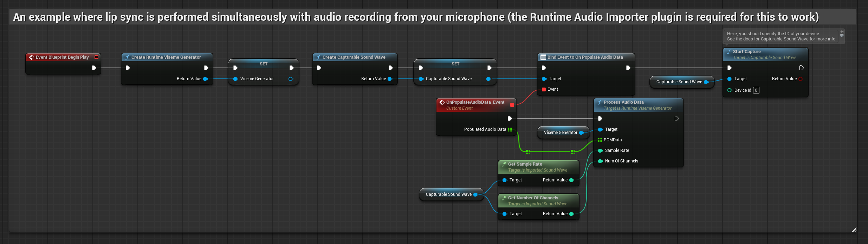Click the Sample Rate input pin
The image size is (868, 244).
click(x=600, y=150)
